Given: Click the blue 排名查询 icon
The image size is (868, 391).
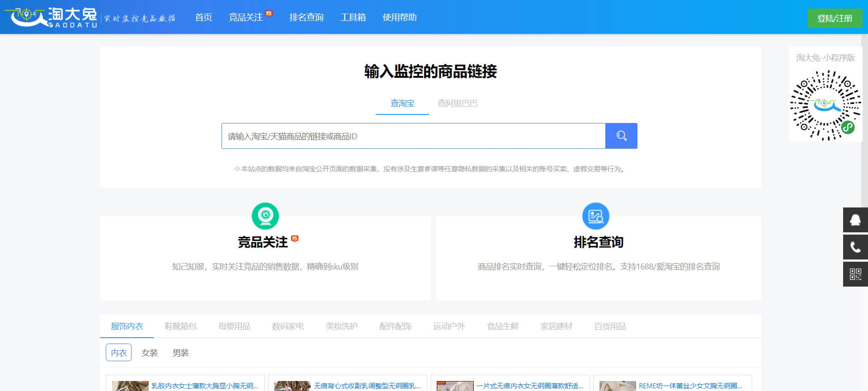Looking at the screenshot, I should coord(595,216).
